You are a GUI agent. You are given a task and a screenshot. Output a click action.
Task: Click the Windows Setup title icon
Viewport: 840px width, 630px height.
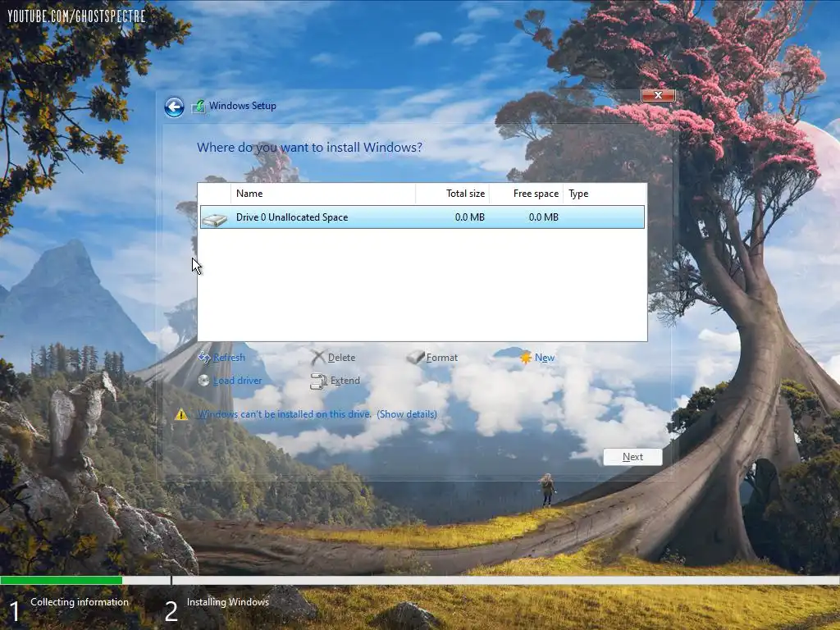[199, 106]
